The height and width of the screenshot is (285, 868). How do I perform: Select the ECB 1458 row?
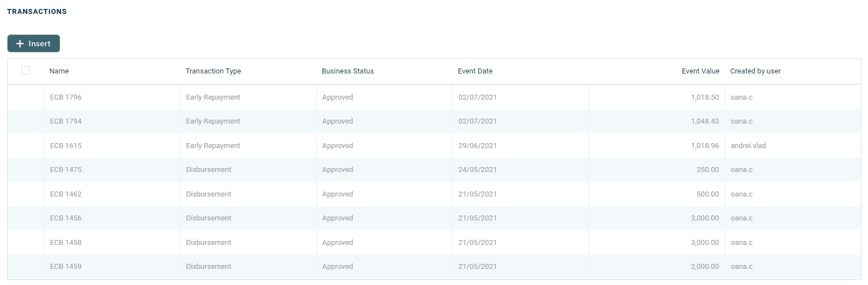(x=66, y=243)
